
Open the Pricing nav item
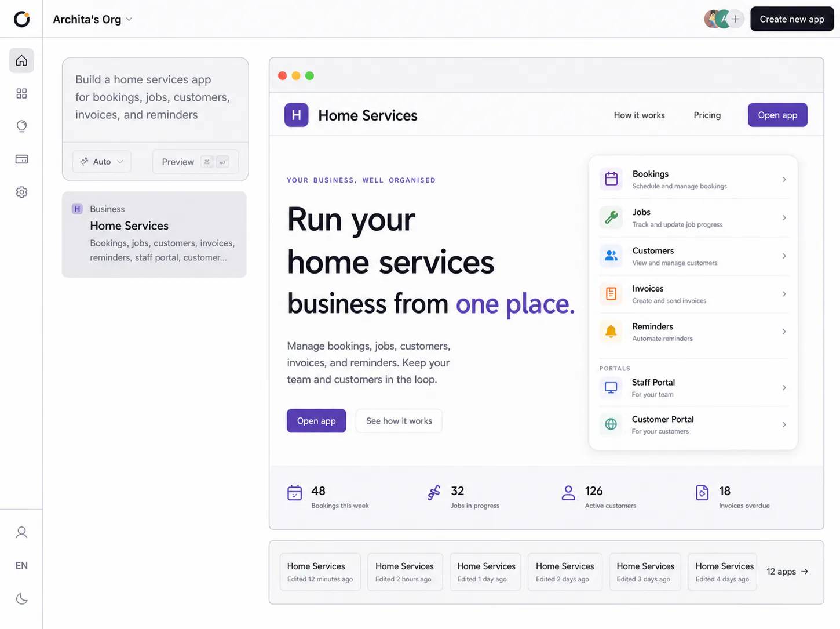click(x=707, y=115)
